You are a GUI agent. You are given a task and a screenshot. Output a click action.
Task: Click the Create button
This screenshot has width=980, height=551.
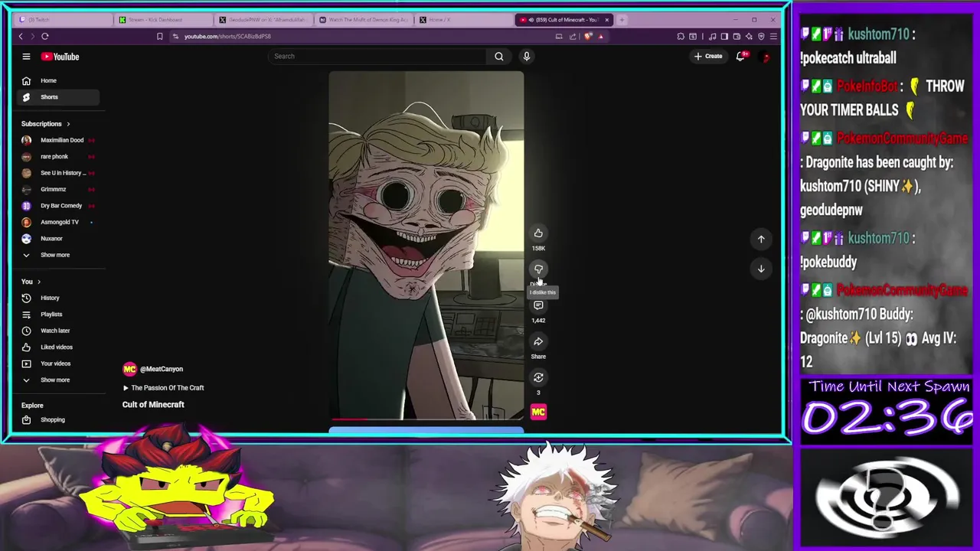(707, 56)
